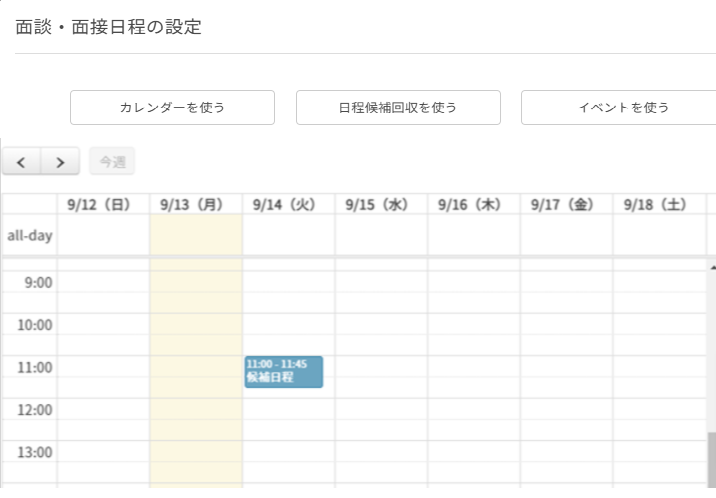The image size is (716, 498).
Task: Click the previous week arrow button
Action: (21, 162)
